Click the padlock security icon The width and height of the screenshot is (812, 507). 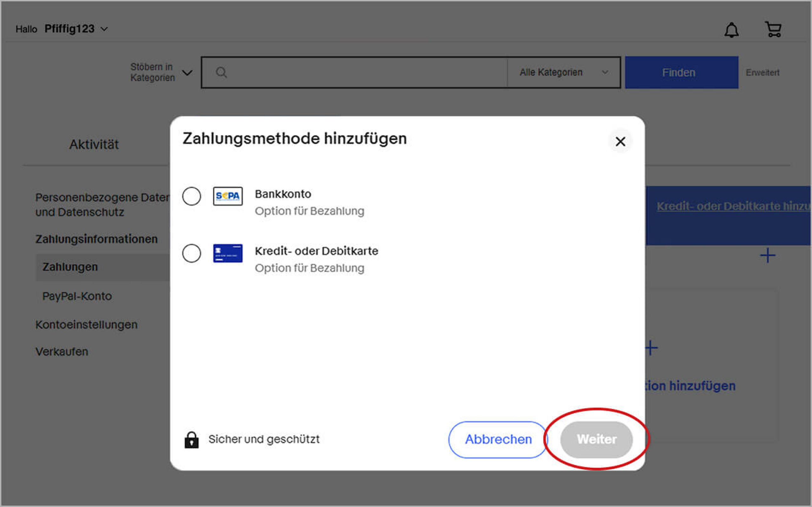point(192,440)
